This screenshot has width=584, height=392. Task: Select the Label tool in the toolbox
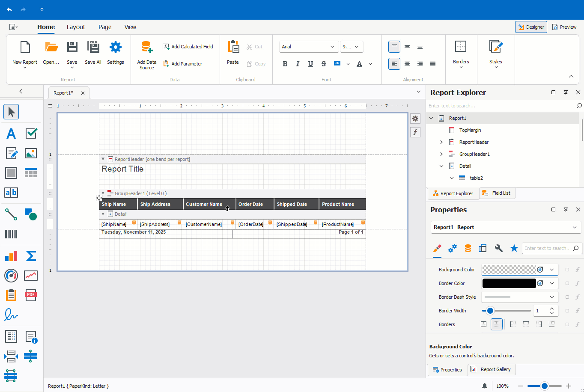click(x=11, y=134)
